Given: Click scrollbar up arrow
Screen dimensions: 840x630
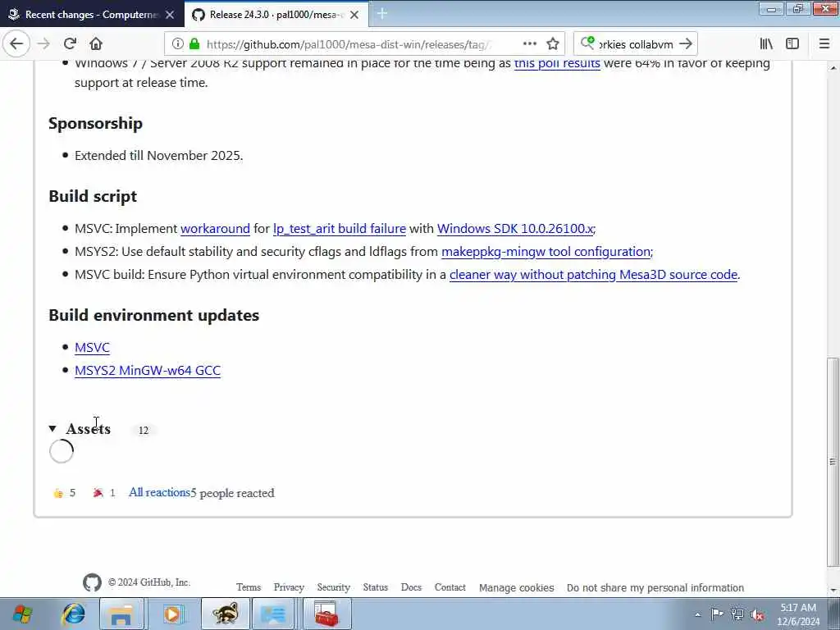Looking at the screenshot, I should [x=833, y=68].
